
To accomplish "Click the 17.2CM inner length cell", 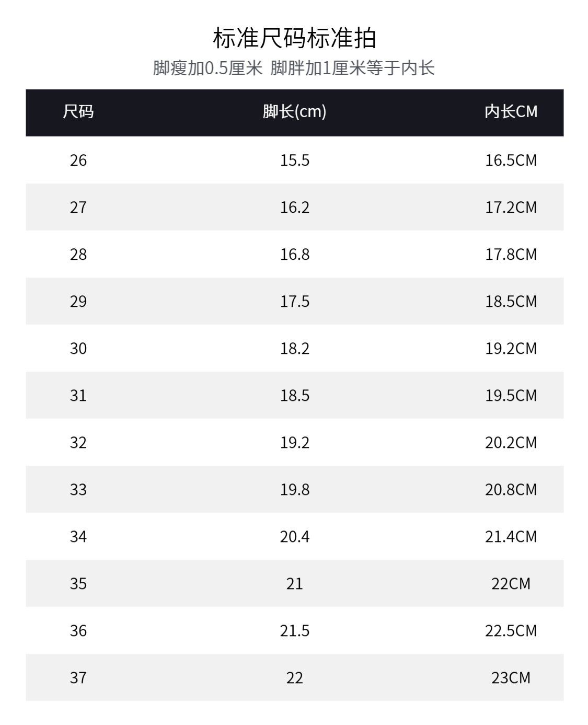I will [x=511, y=207].
